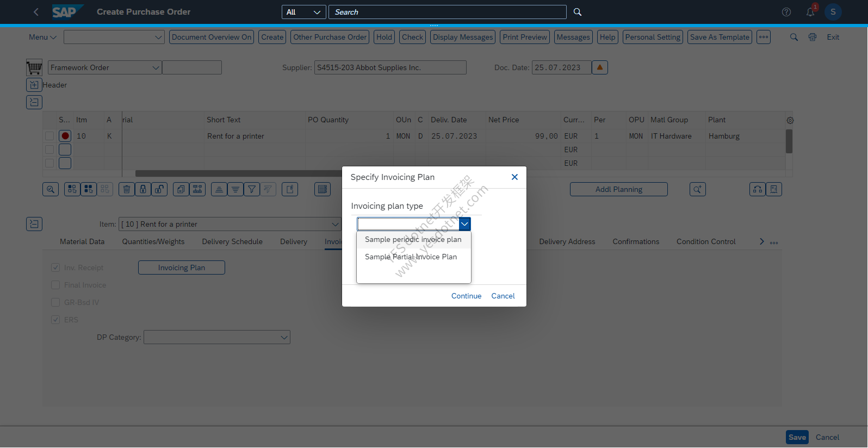Click the delete item trash icon
Image resolution: width=868 pixels, height=448 pixels.
[x=127, y=189]
